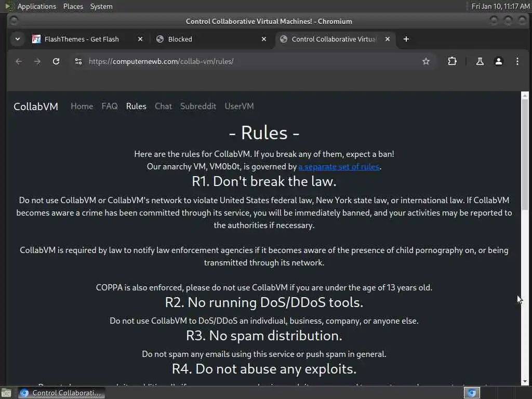Viewport: 532px width, 399px height.
Task: Click the vertical scrollbar thumb
Action: 525,154
